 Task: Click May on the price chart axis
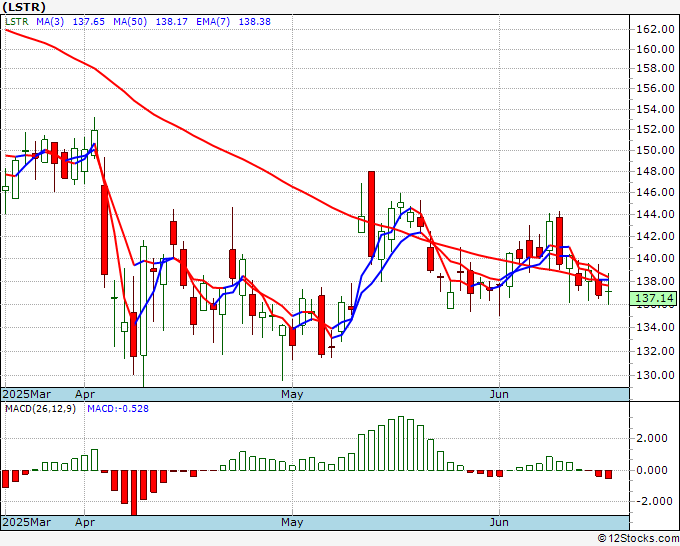click(292, 394)
